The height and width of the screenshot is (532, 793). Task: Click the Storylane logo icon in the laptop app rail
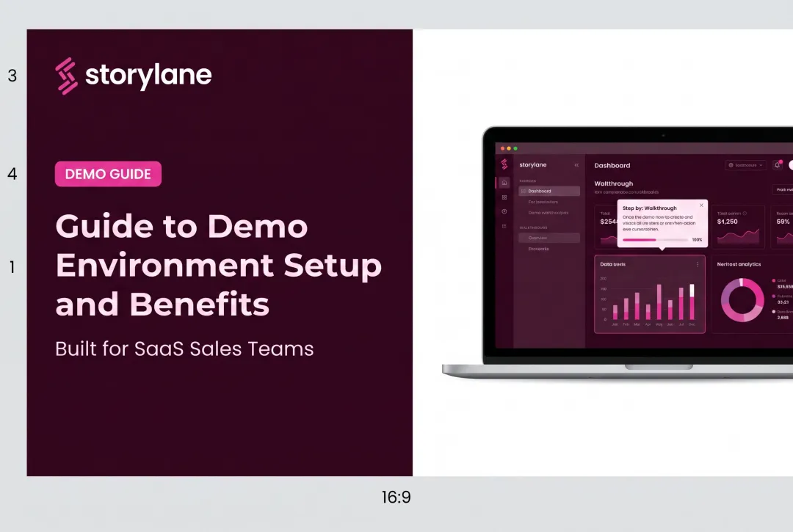click(504, 164)
